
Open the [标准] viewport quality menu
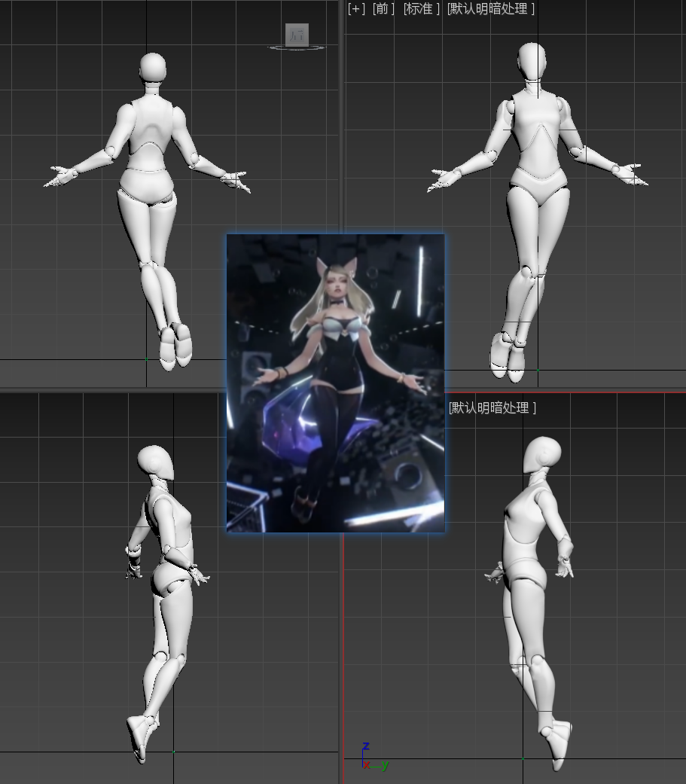pyautogui.click(x=422, y=8)
